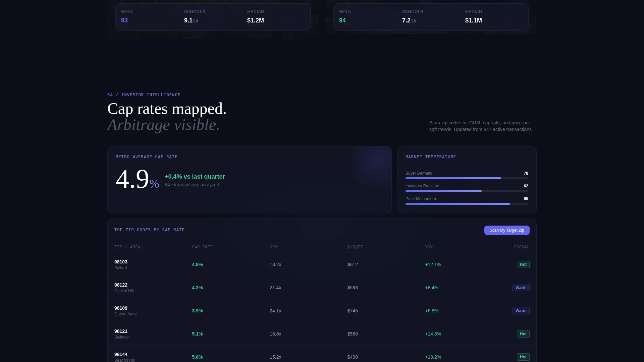The image size is (644, 362).
Task: Sort by the GRM column header
Action: click(x=273, y=247)
